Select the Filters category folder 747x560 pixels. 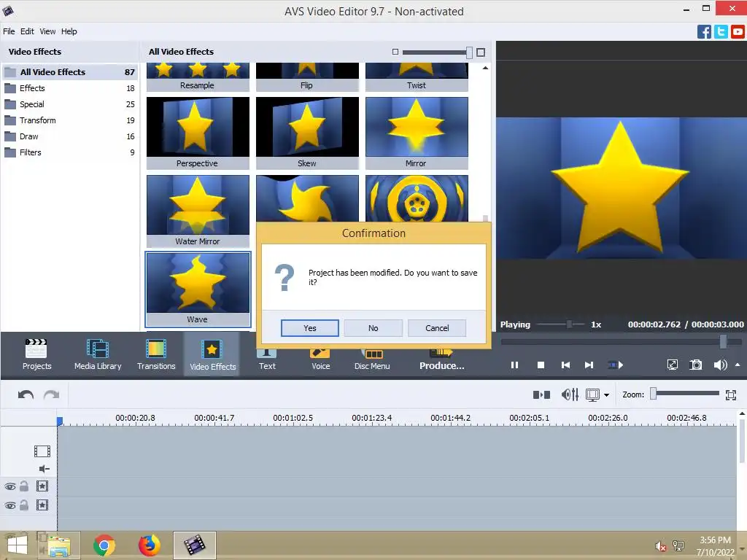click(70, 153)
